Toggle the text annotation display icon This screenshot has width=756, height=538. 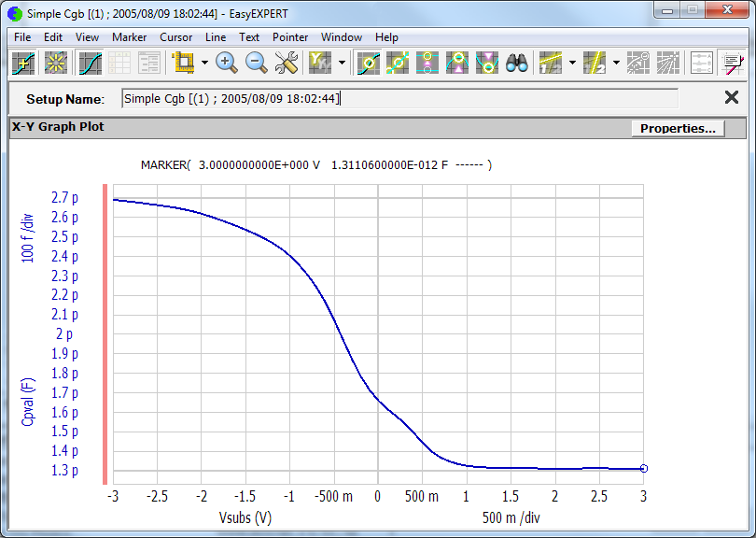click(731, 64)
